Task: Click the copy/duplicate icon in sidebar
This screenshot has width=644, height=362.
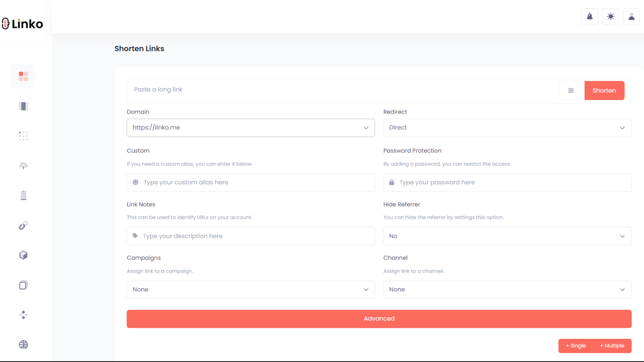Action: (x=23, y=285)
